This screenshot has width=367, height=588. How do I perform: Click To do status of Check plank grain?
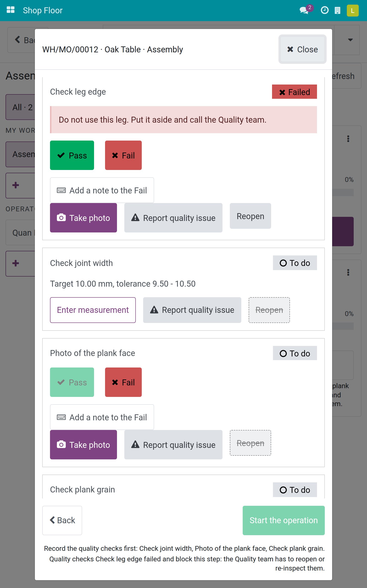tap(295, 490)
